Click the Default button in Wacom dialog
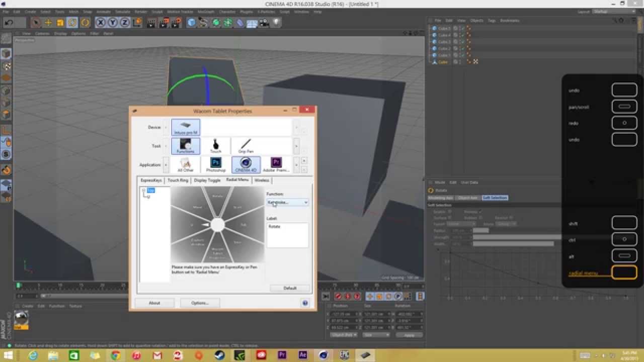Screen dimensions: 644x362 290,288
